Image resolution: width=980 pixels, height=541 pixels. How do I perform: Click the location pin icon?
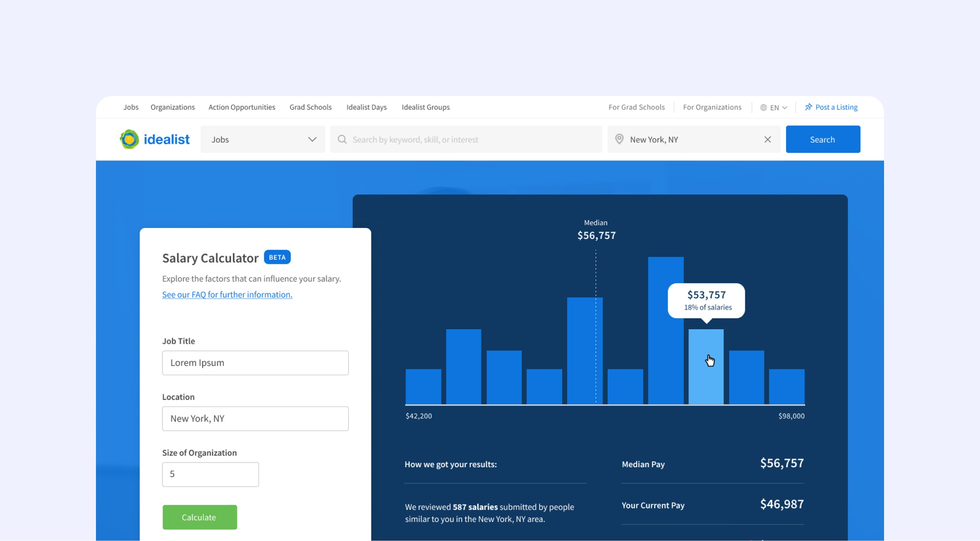pyautogui.click(x=619, y=139)
